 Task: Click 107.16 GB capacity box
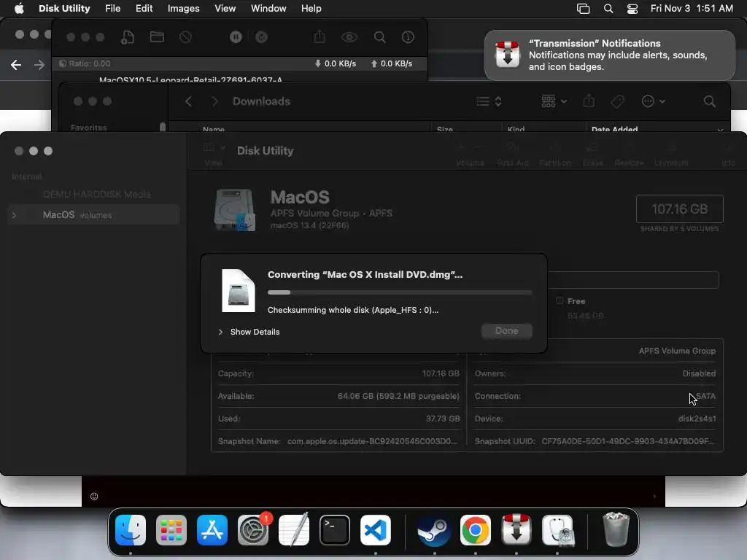pos(679,209)
